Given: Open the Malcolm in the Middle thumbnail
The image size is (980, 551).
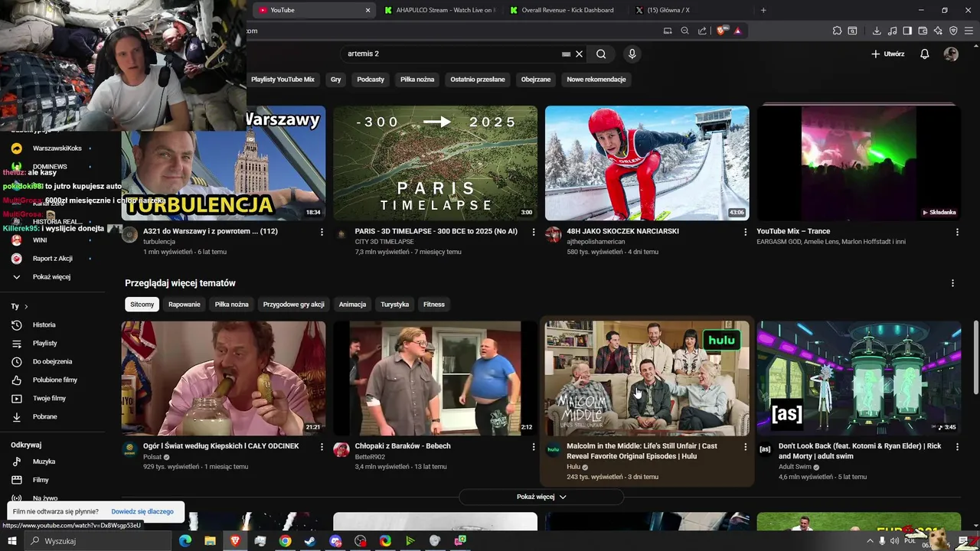Looking at the screenshot, I should (x=647, y=378).
